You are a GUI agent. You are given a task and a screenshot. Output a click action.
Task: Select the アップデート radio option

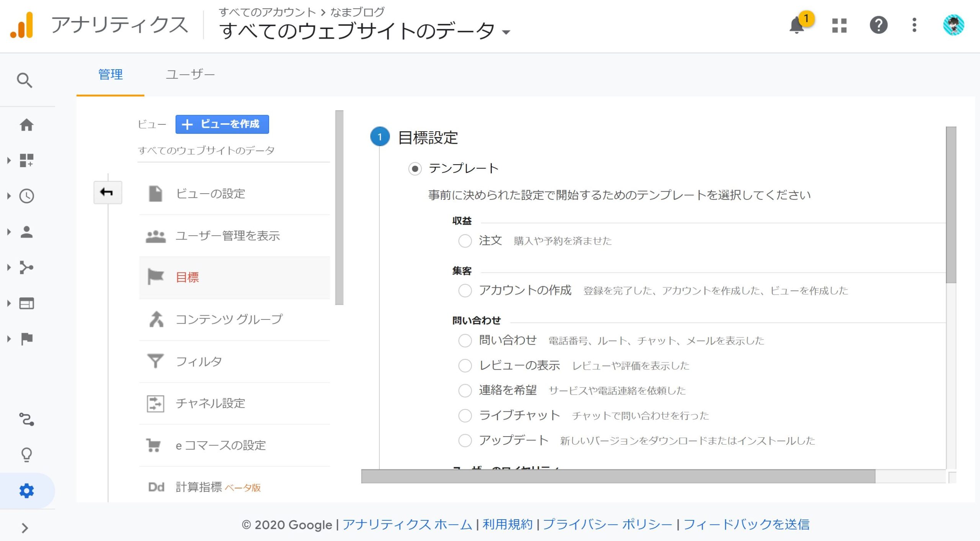(465, 440)
